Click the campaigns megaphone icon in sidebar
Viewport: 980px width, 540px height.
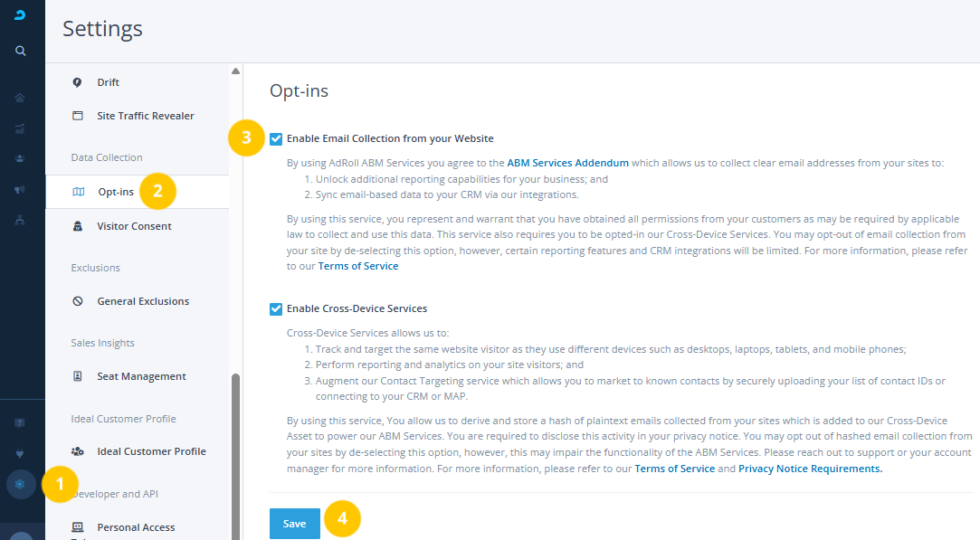(20, 190)
